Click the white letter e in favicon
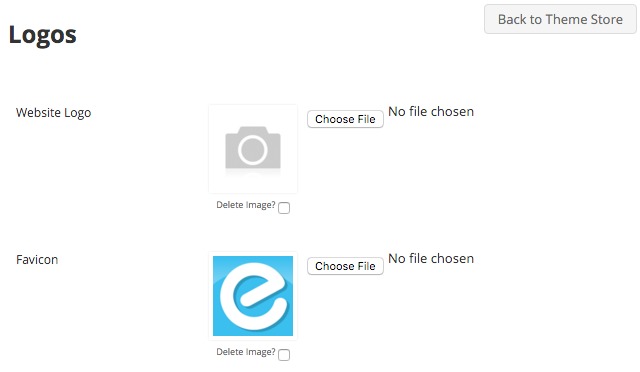Screen dimensions: 640x372 tap(253, 297)
